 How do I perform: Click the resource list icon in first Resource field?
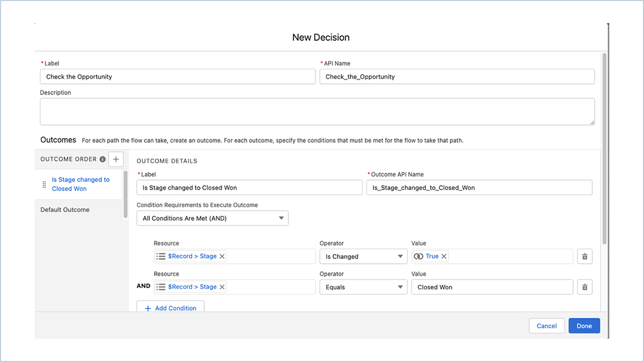[x=160, y=256]
